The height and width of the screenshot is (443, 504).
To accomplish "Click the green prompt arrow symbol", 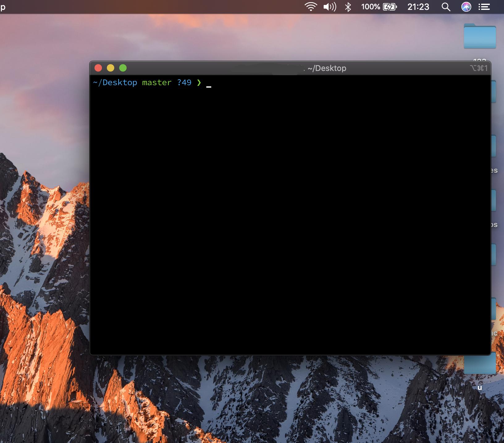I will pos(199,83).
